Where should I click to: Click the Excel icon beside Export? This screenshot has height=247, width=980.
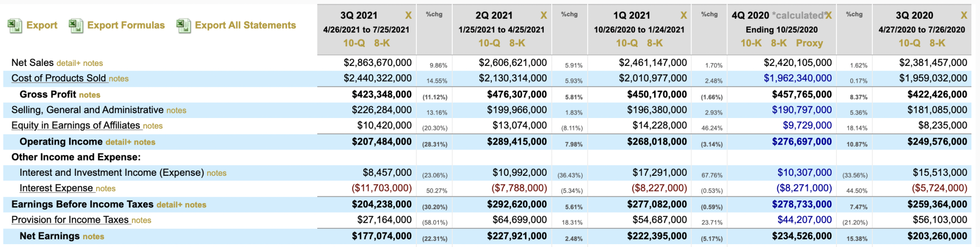point(14,25)
